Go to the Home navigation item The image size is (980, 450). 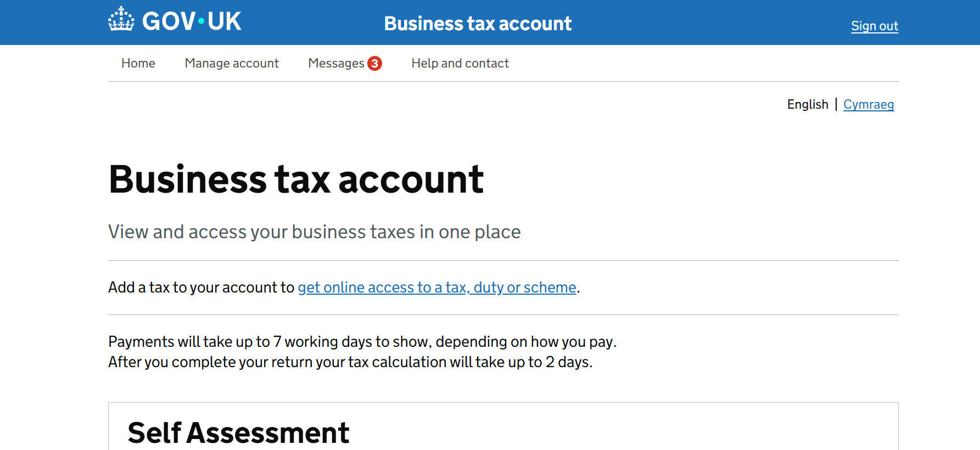click(138, 63)
